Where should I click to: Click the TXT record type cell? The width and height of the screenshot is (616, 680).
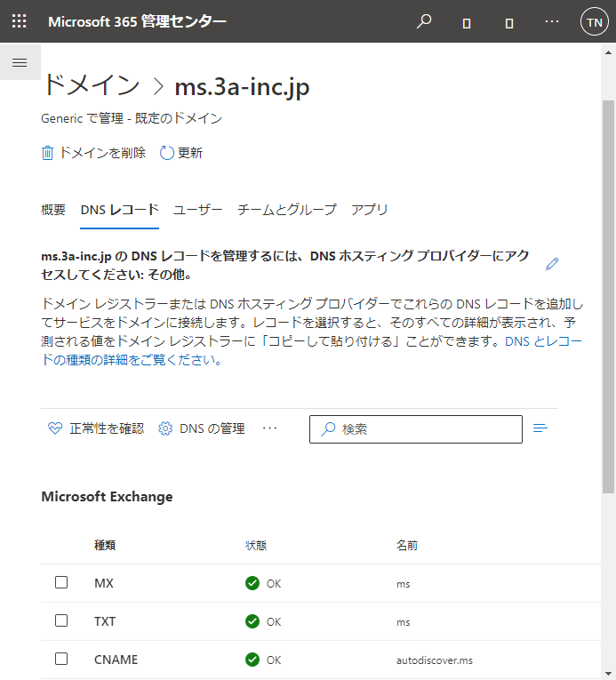pos(105,621)
